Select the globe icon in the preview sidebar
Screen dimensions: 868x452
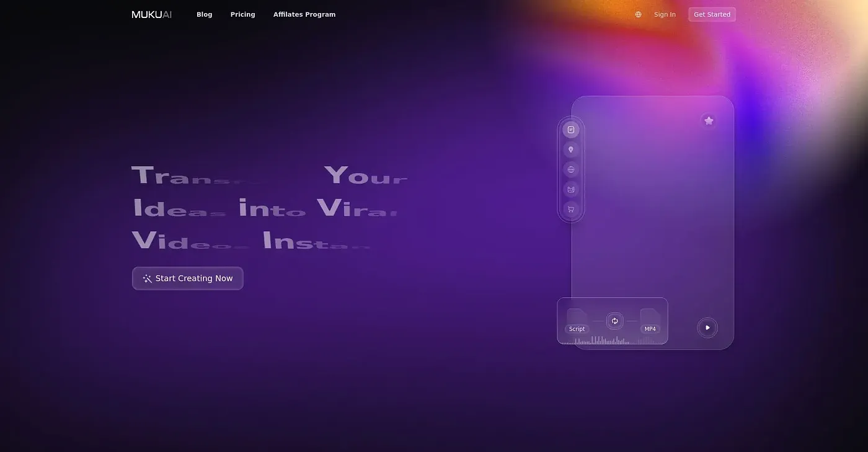tap(571, 169)
